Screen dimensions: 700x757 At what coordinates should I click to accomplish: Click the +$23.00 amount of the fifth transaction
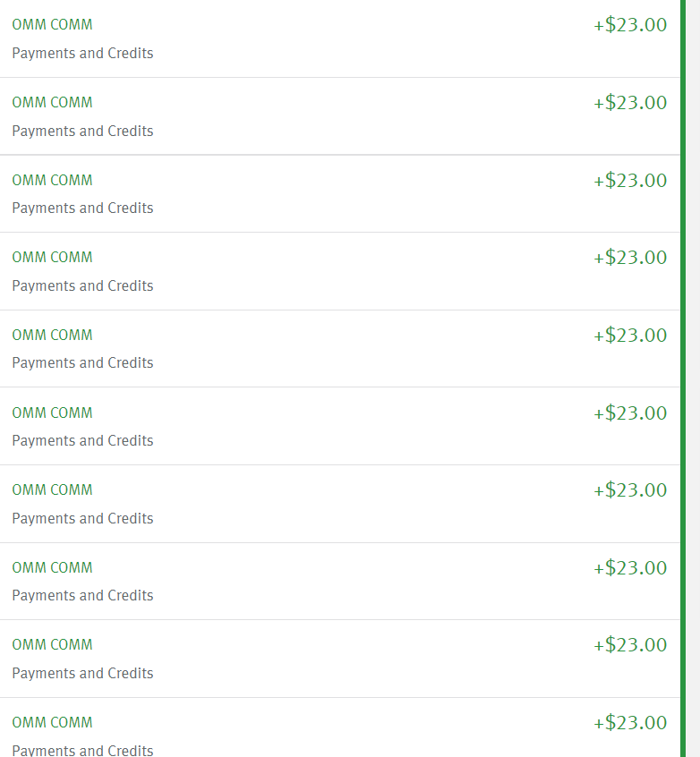(630, 335)
